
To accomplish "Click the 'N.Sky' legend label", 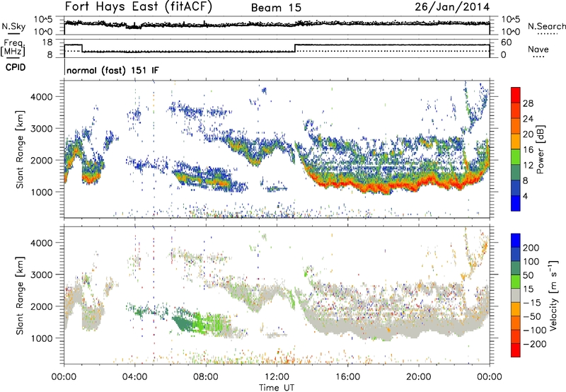I will tap(13, 26).
